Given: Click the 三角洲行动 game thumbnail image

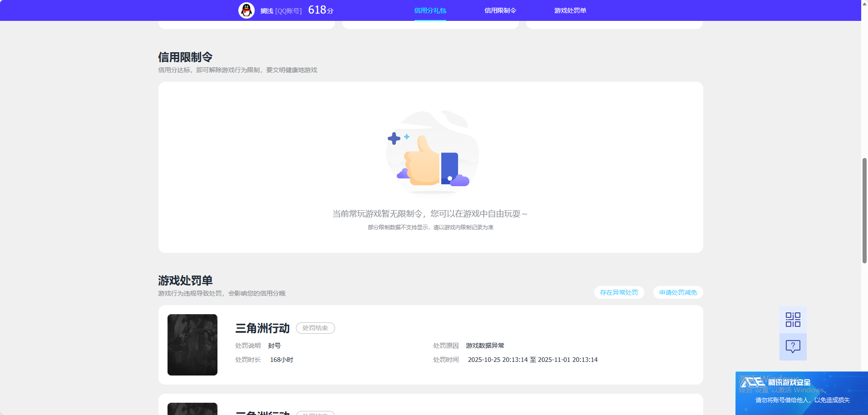Looking at the screenshot, I should pos(192,345).
